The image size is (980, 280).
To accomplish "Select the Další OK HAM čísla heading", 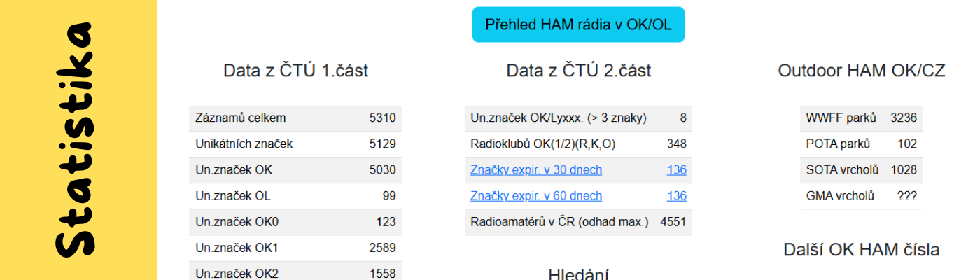I will coord(862,250).
